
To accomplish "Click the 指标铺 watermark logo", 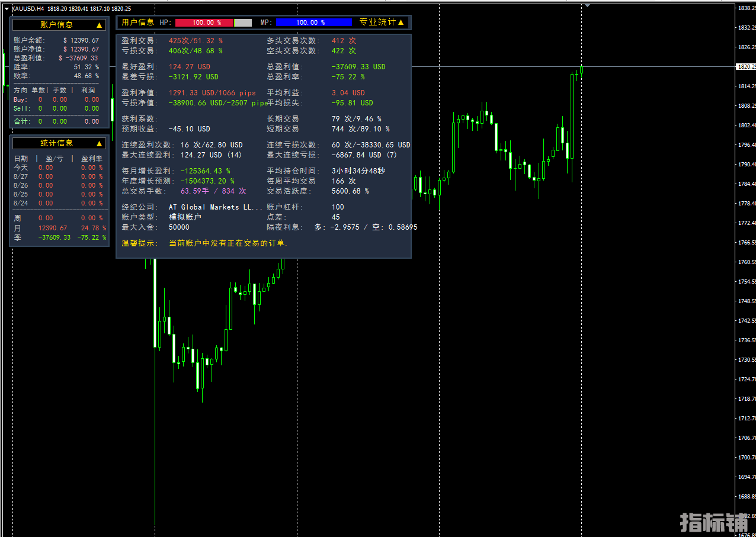I will 714,522.
